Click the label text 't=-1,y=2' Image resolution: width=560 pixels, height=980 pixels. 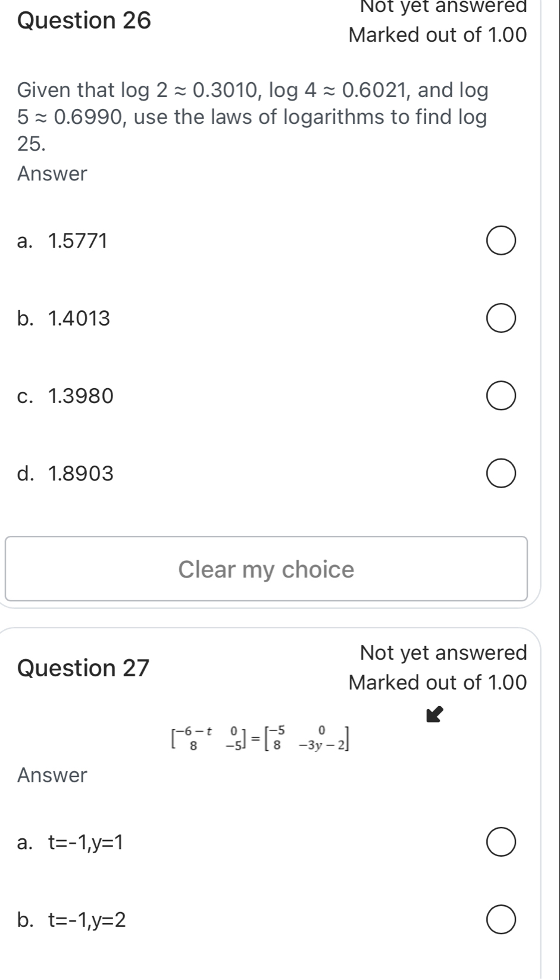87,920
